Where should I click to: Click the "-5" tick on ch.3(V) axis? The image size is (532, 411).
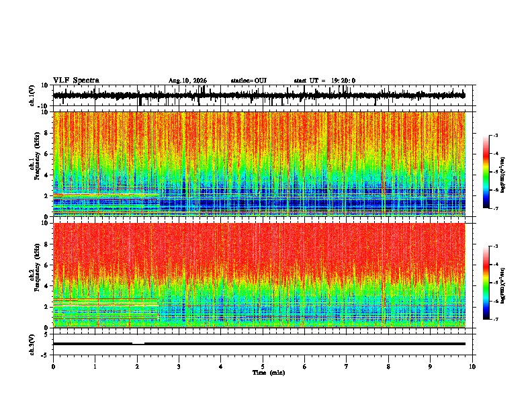tap(46, 355)
